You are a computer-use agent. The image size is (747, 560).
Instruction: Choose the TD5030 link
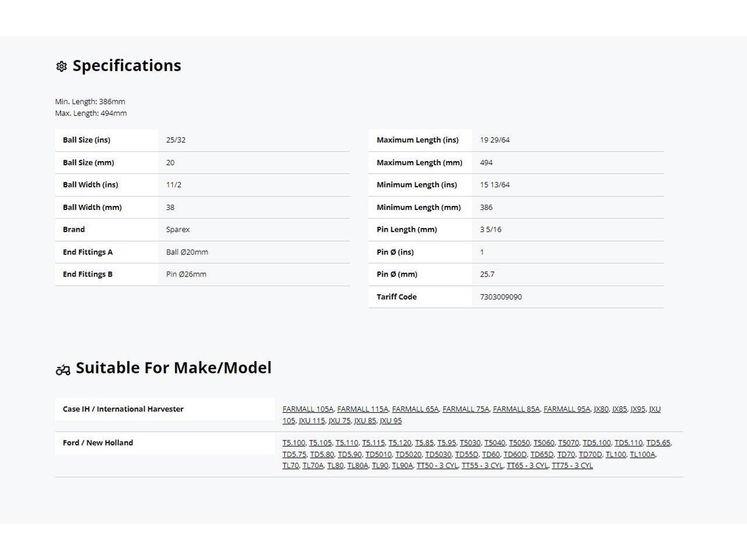[438, 454]
